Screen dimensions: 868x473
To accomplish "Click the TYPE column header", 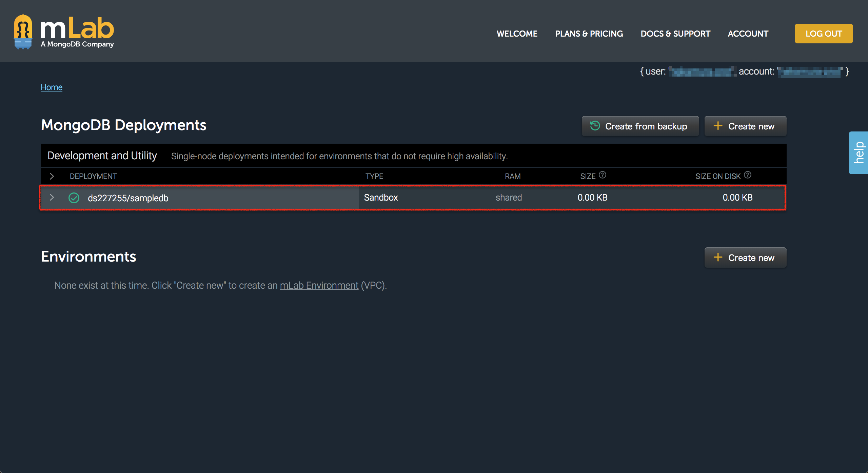I will (374, 176).
